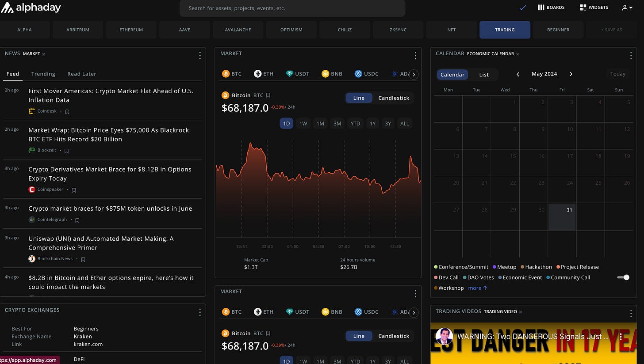
Task: Select the NFT board tab
Action: (x=451, y=30)
